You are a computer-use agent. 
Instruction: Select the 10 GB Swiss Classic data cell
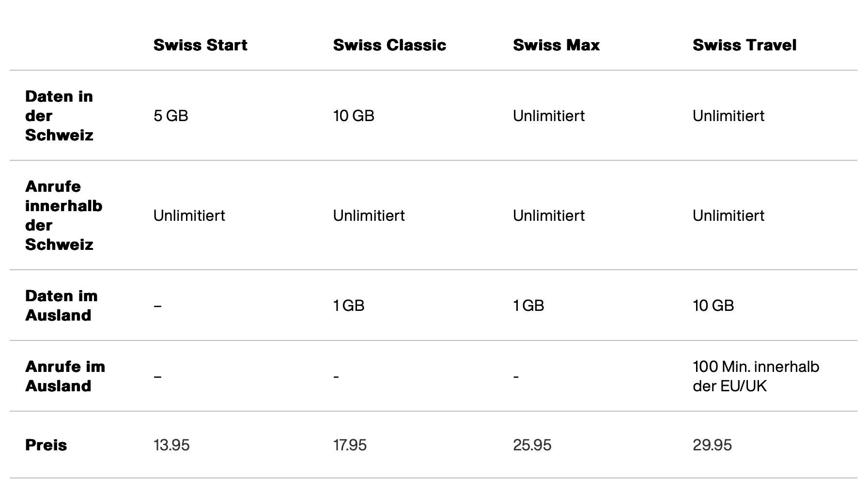(x=354, y=116)
